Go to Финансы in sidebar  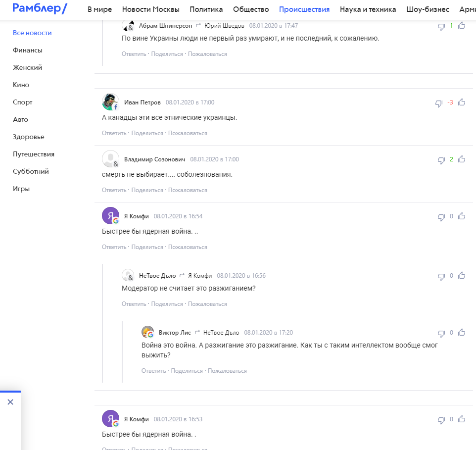click(28, 50)
